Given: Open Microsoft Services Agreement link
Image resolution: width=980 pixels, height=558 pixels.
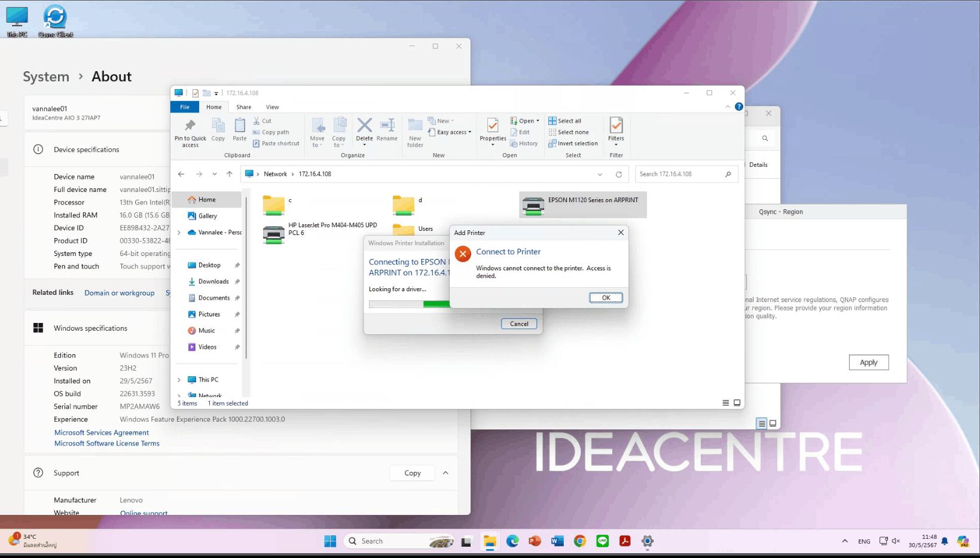Looking at the screenshot, I should point(102,432).
